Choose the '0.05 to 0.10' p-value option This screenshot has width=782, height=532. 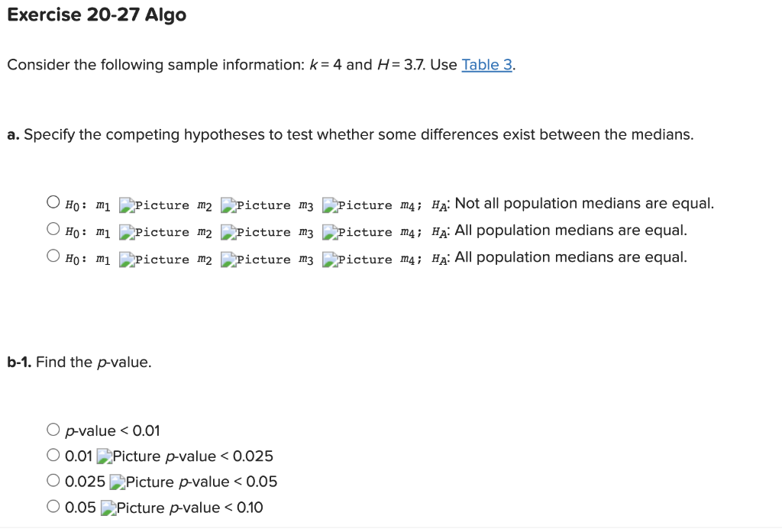tap(53, 507)
